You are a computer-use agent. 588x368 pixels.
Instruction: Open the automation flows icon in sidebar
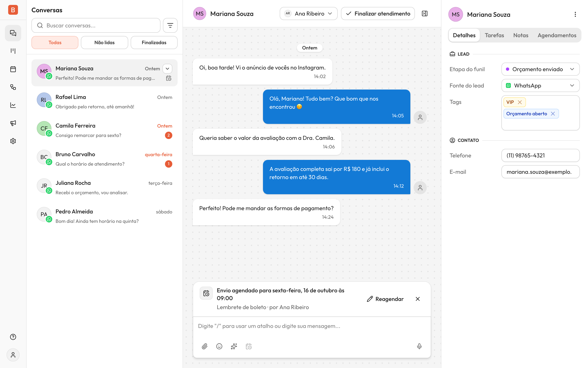pyautogui.click(x=13, y=87)
